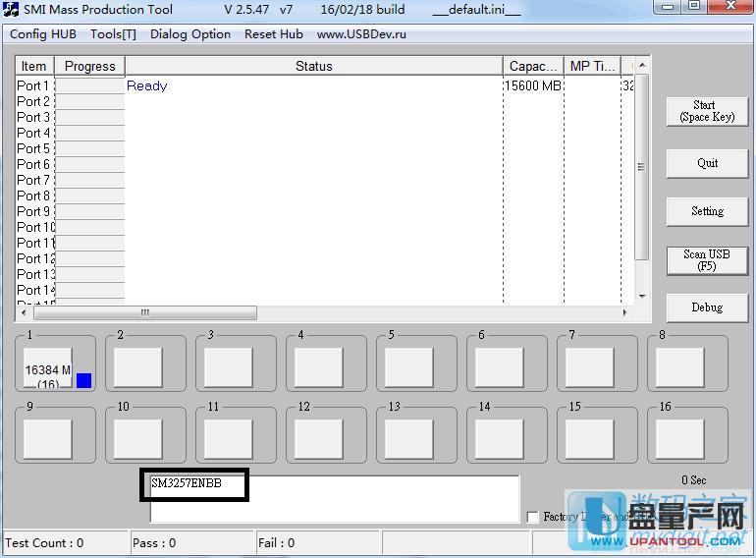This screenshot has height=558, width=756.
Task: Open the Config HUB menu
Action: click(43, 34)
